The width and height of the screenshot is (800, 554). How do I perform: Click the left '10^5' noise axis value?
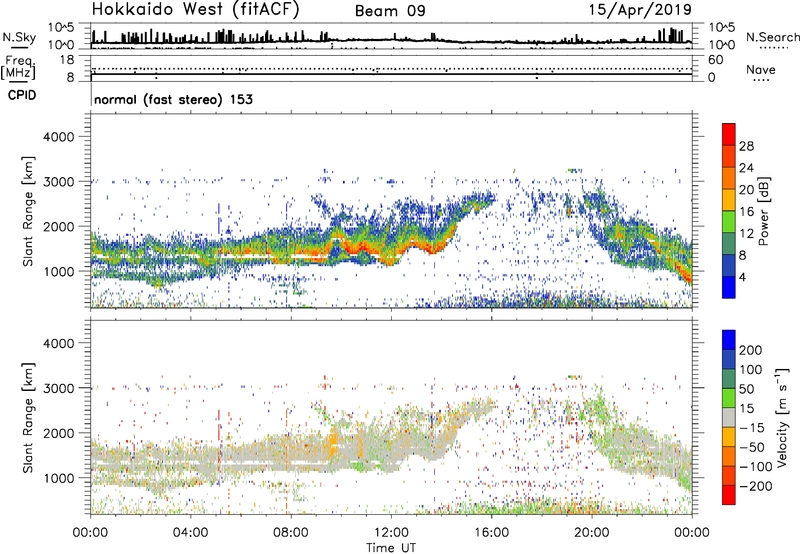tap(61, 27)
